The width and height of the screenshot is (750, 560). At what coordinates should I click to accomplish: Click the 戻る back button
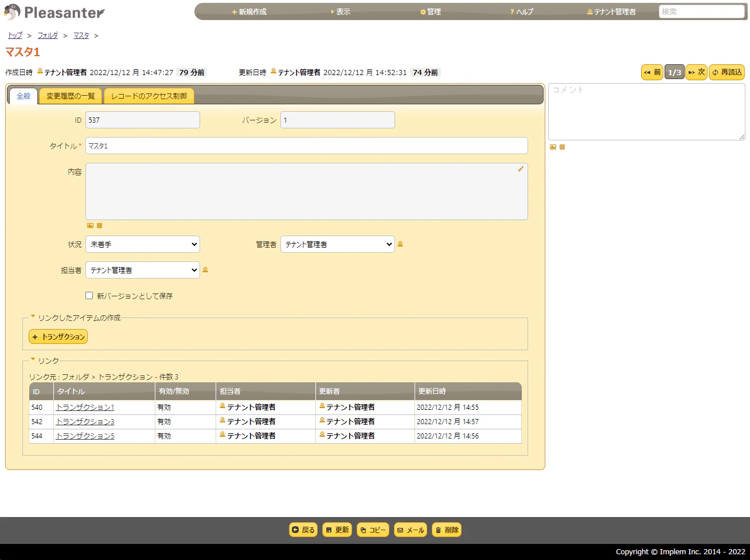(x=303, y=530)
